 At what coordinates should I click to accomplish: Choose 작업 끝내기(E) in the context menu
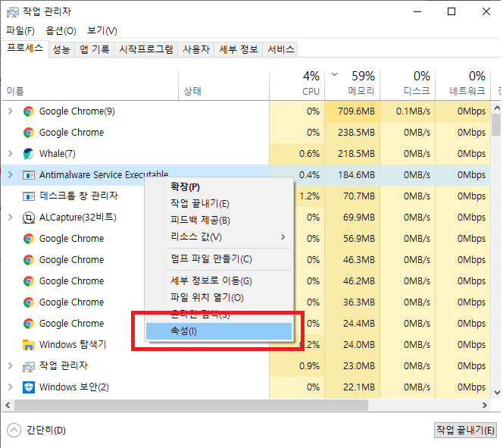[x=219, y=203]
